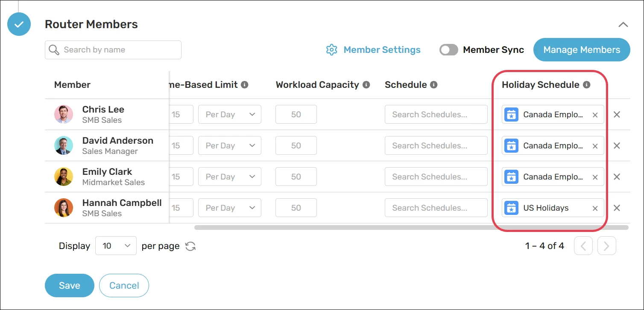Open Member Settings

coord(373,50)
